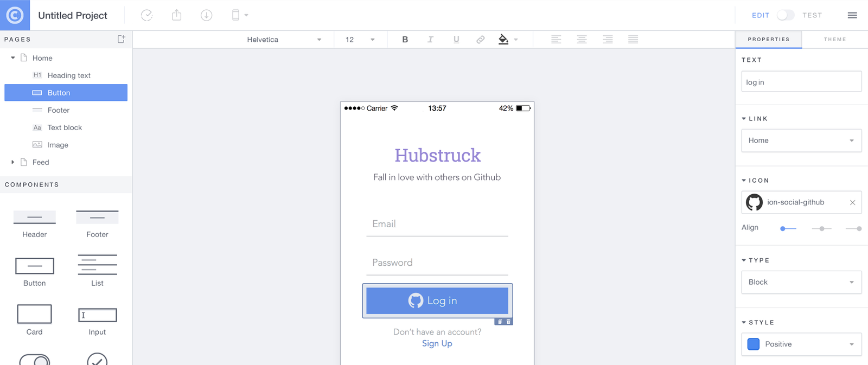Click the EDIT mode label
Viewport: 868px width, 365px height.
761,15
